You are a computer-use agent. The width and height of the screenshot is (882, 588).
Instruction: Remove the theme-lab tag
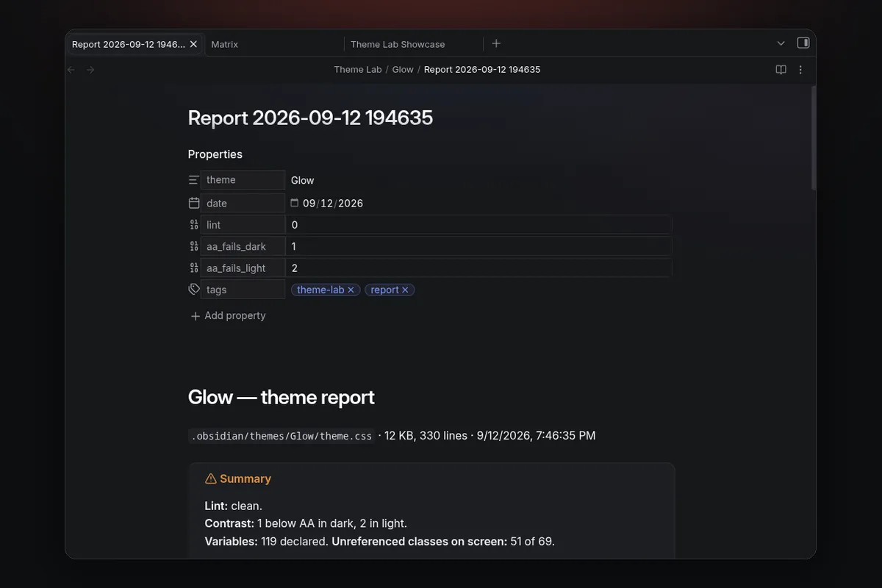pos(351,290)
